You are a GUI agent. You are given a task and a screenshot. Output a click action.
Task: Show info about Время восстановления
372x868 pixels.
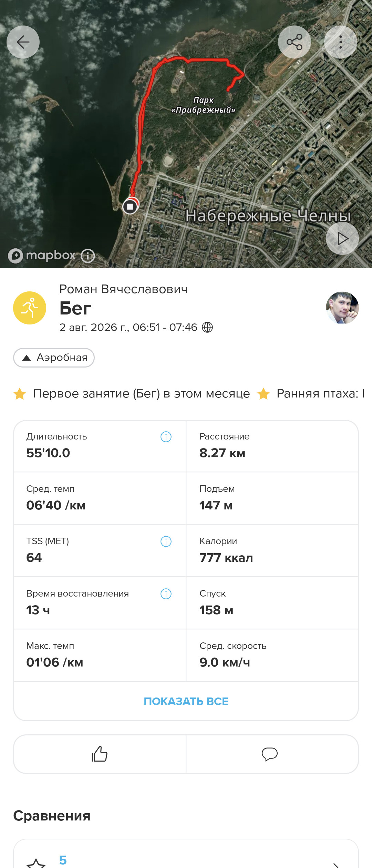tap(166, 594)
